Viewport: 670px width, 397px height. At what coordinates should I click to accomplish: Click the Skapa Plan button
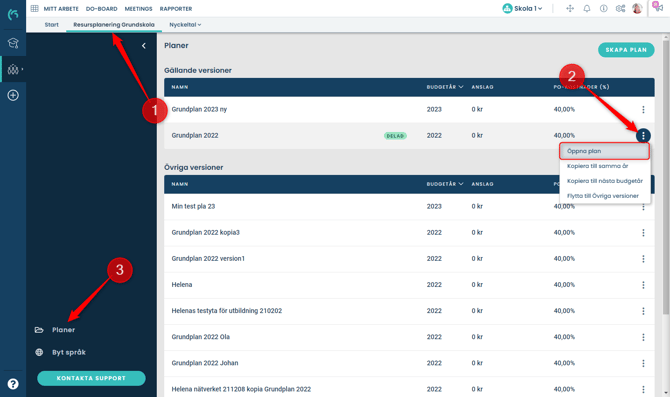pos(626,50)
